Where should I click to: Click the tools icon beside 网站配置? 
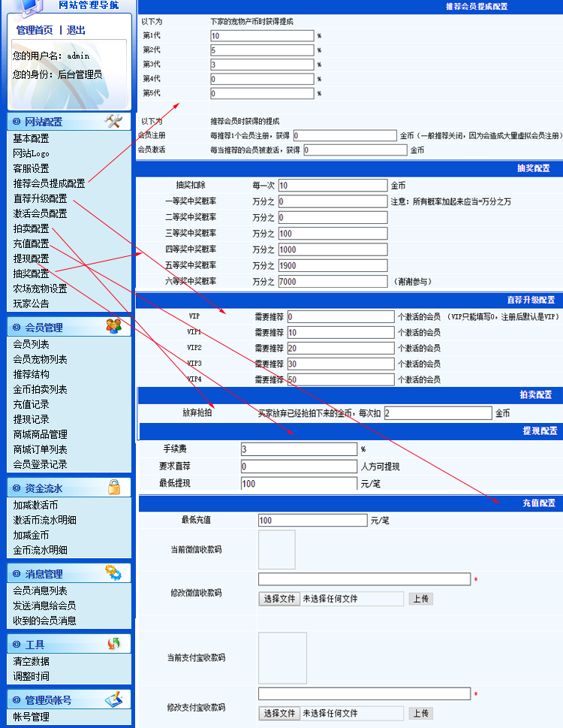113,121
